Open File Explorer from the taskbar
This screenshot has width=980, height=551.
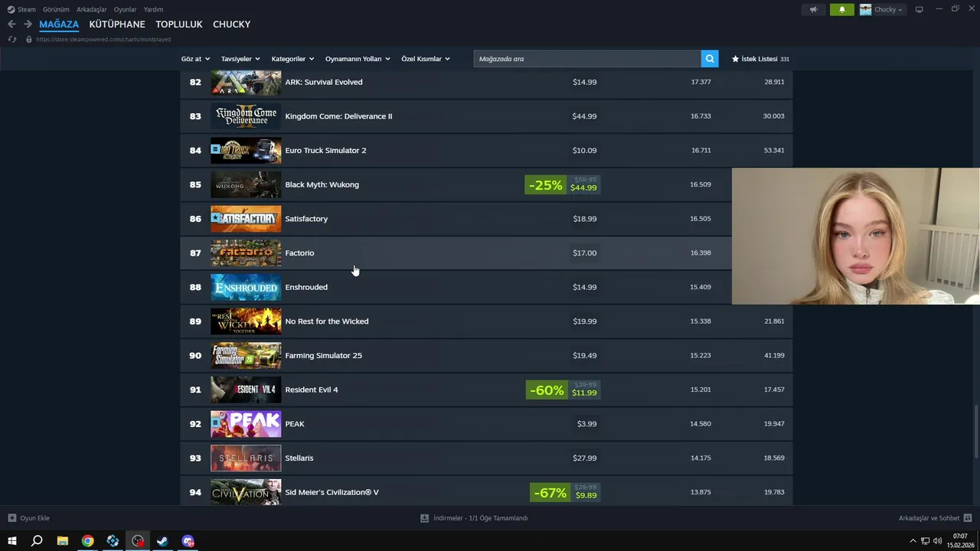63,541
